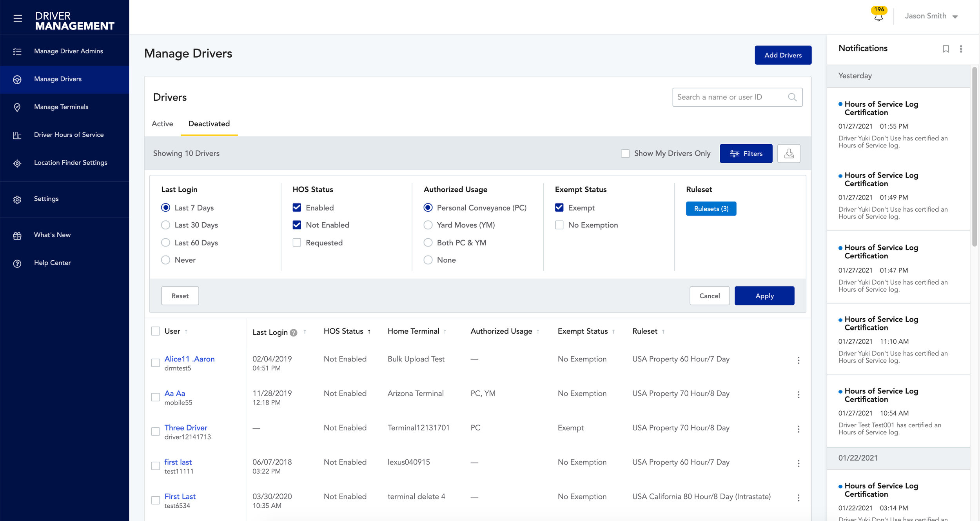The width and height of the screenshot is (980, 521).
Task: Open the Three Driver profile link
Action: pyautogui.click(x=186, y=427)
